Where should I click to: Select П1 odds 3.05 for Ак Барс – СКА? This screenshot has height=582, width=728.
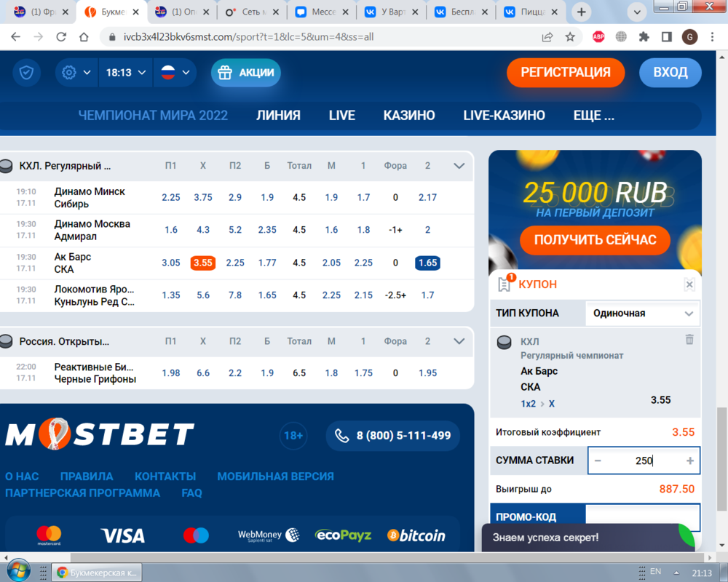point(171,263)
